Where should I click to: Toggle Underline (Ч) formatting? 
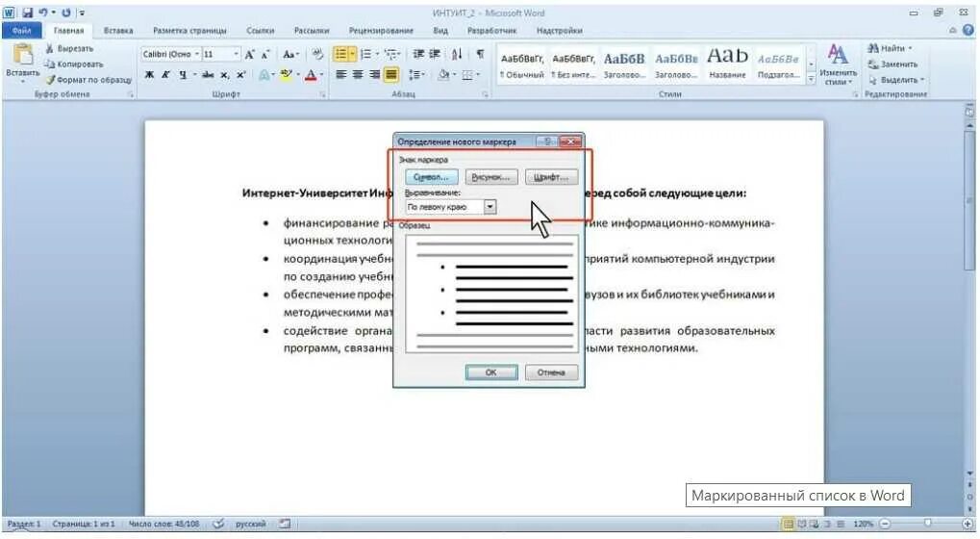(183, 74)
